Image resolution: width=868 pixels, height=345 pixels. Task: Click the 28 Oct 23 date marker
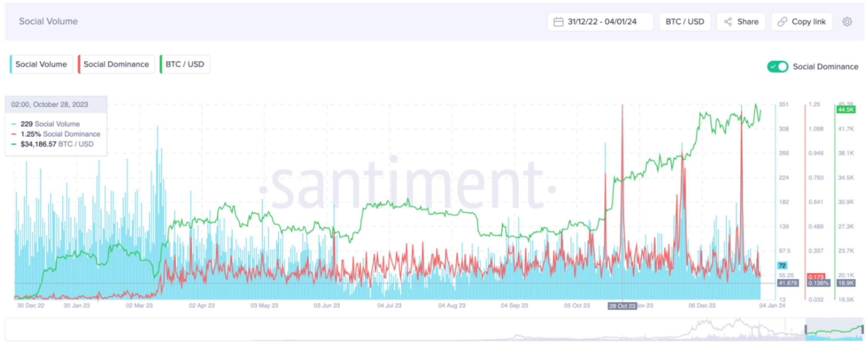click(x=622, y=306)
